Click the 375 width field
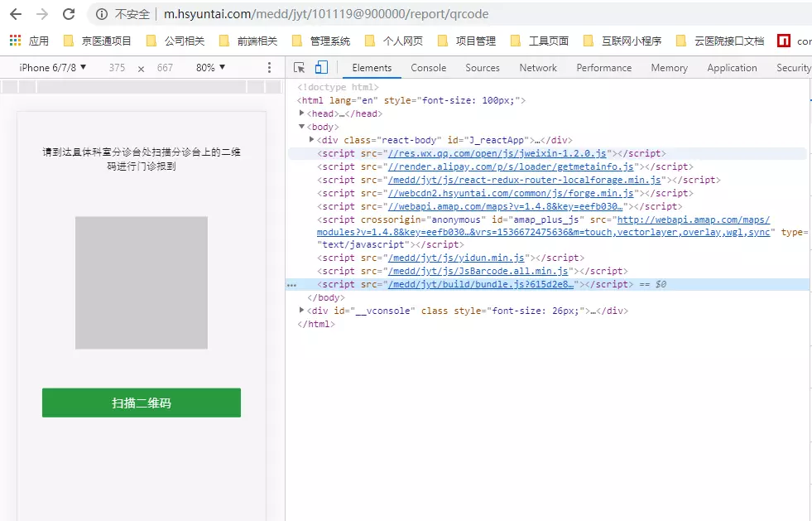Image resolution: width=812 pixels, height=521 pixels. coord(117,67)
